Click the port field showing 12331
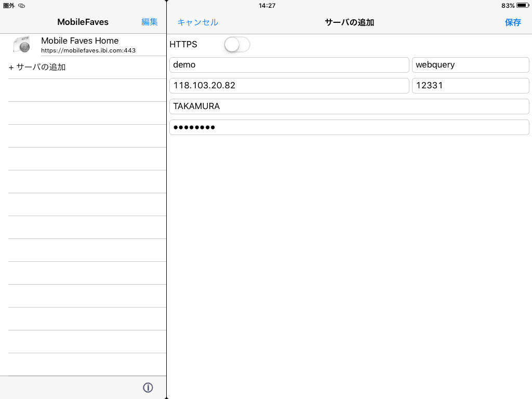 click(x=470, y=86)
